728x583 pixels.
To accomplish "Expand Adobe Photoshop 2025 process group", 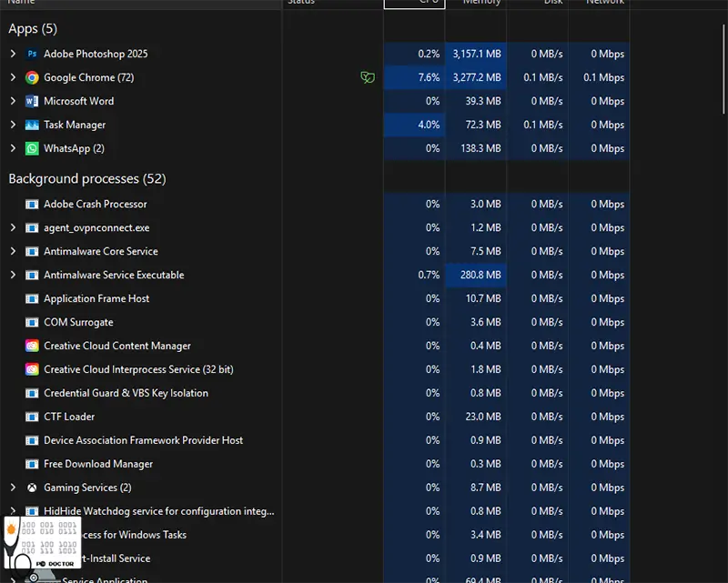I will pos(13,54).
